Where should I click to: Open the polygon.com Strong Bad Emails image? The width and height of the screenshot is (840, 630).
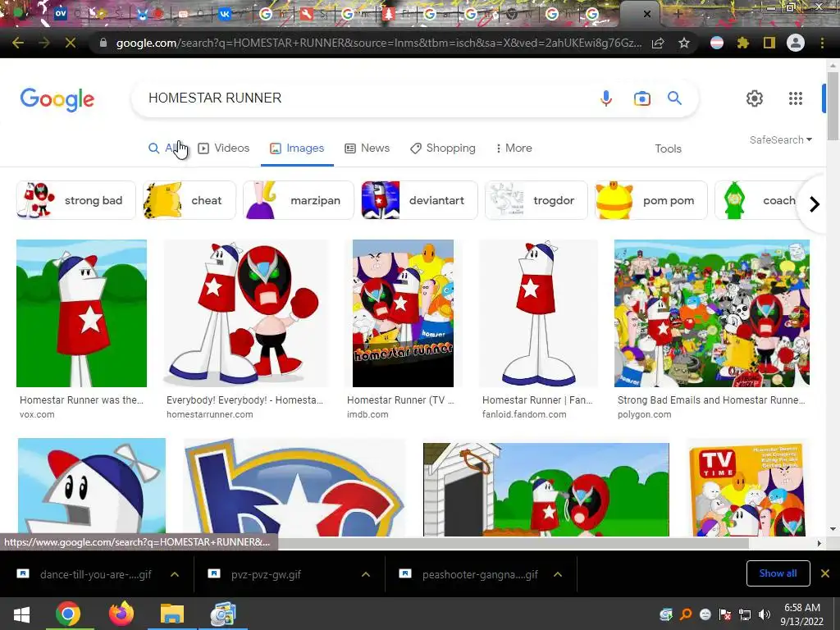tap(712, 313)
